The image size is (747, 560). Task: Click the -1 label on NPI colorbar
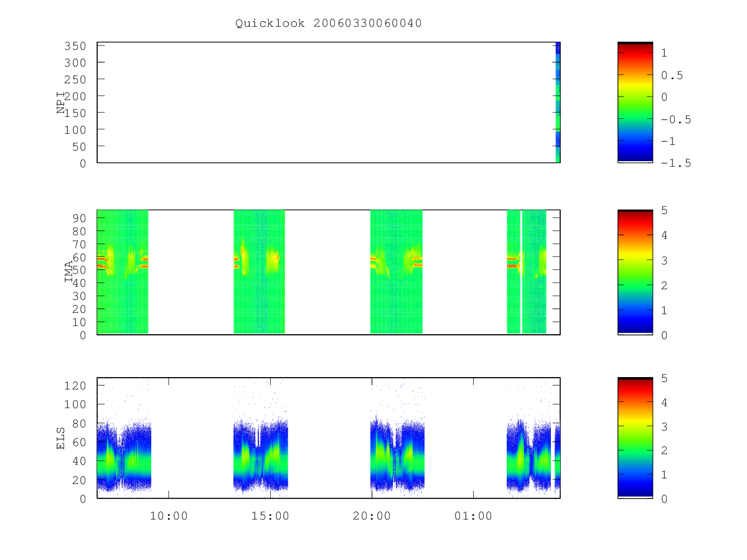point(669,141)
